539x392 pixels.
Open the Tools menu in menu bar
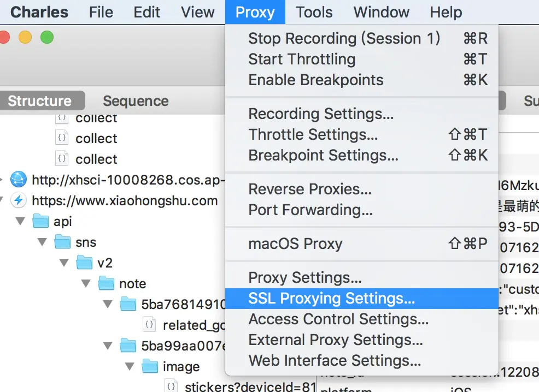click(x=314, y=12)
